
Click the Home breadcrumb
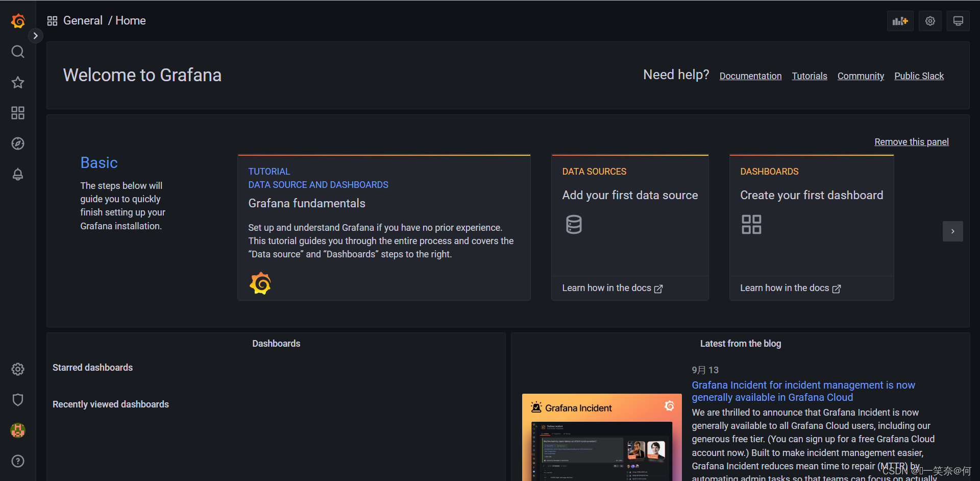tap(131, 20)
